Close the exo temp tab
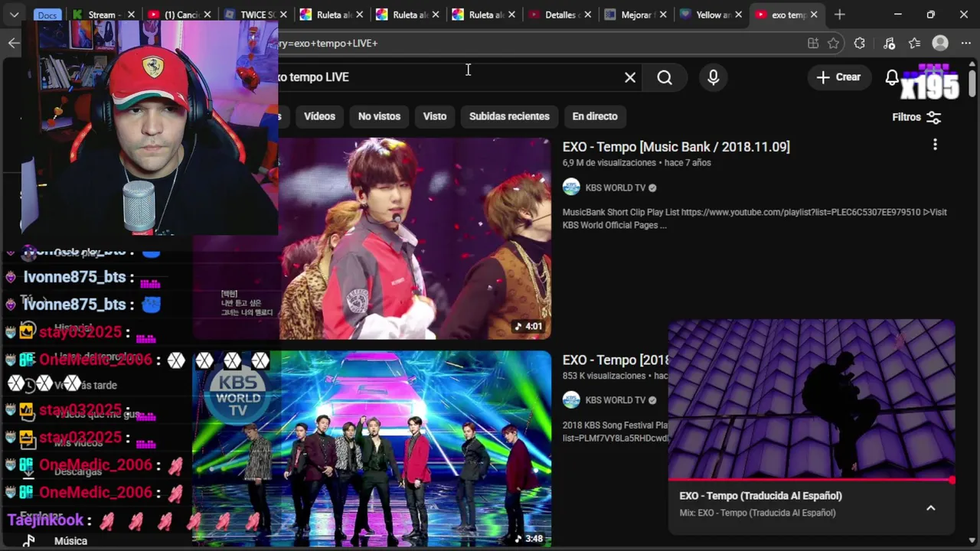This screenshot has width=980, height=551. click(x=814, y=15)
